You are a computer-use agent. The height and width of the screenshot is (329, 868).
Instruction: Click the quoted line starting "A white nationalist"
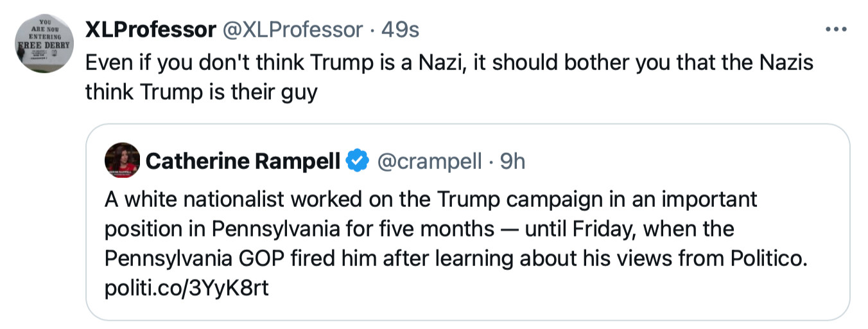pyautogui.click(x=430, y=200)
